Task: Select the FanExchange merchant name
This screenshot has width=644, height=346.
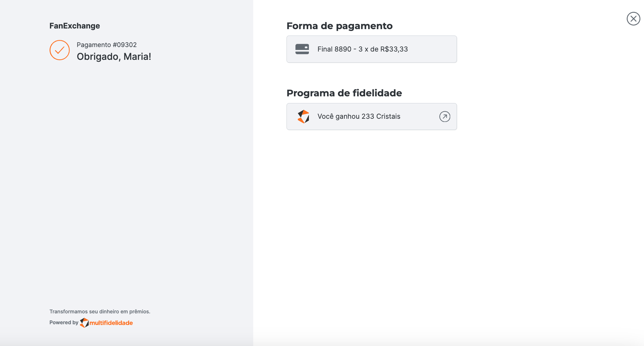Action: tap(75, 26)
